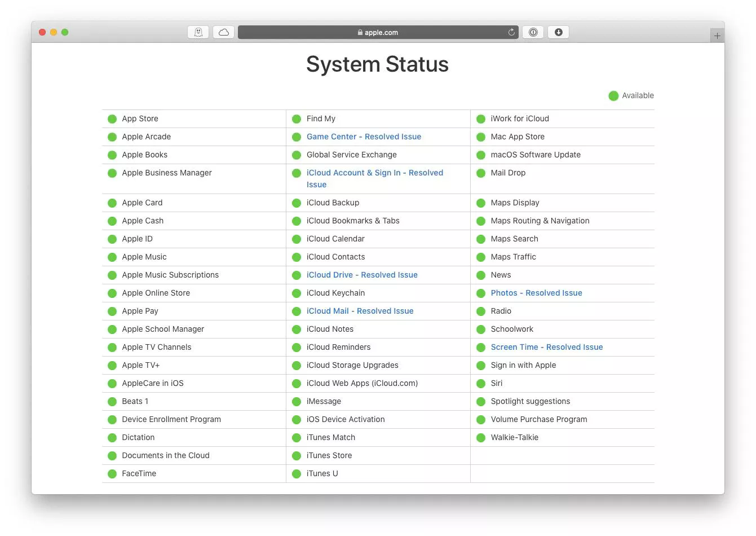The width and height of the screenshot is (756, 536).
Task: Click Global Service Exchange text
Action: 352,155
